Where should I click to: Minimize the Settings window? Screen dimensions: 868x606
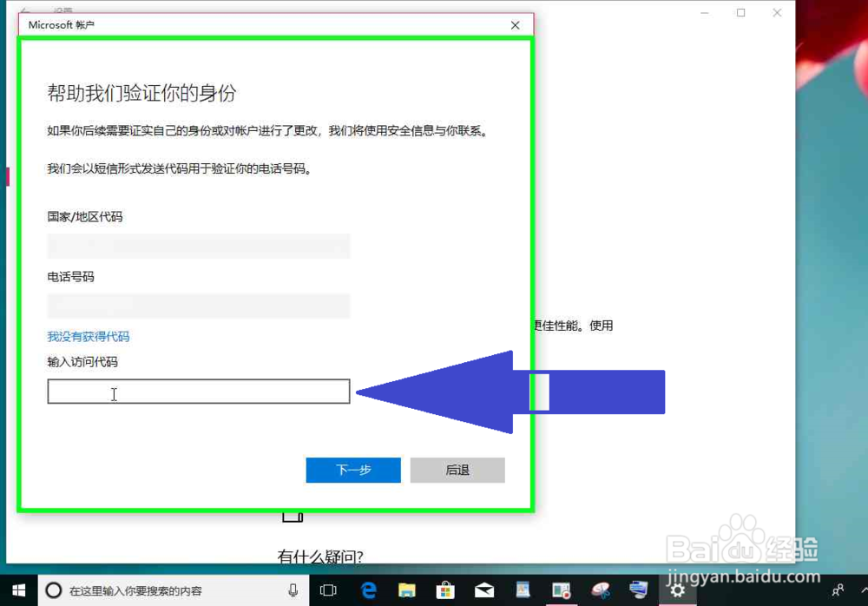pos(705,13)
